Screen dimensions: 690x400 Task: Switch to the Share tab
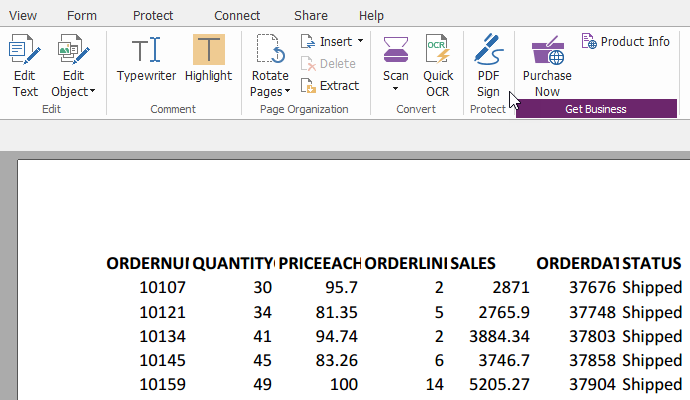[x=311, y=16]
